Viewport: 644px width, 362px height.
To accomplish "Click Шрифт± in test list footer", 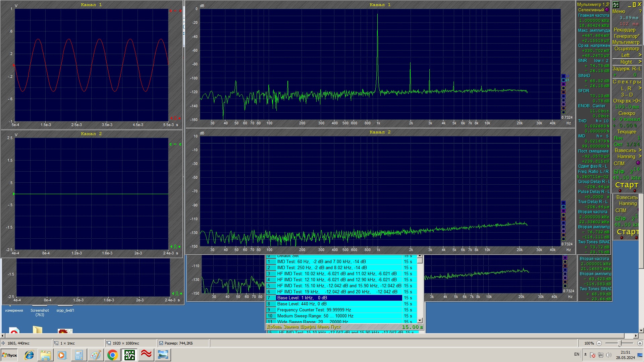I will coord(308,327).
